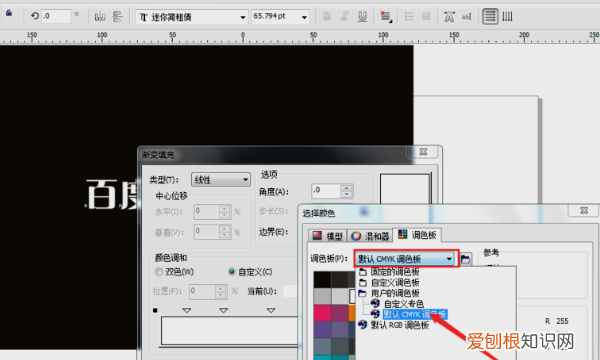Open the font size dropdown arrow
The image size is (600, 360).
[x=304, y=17]
